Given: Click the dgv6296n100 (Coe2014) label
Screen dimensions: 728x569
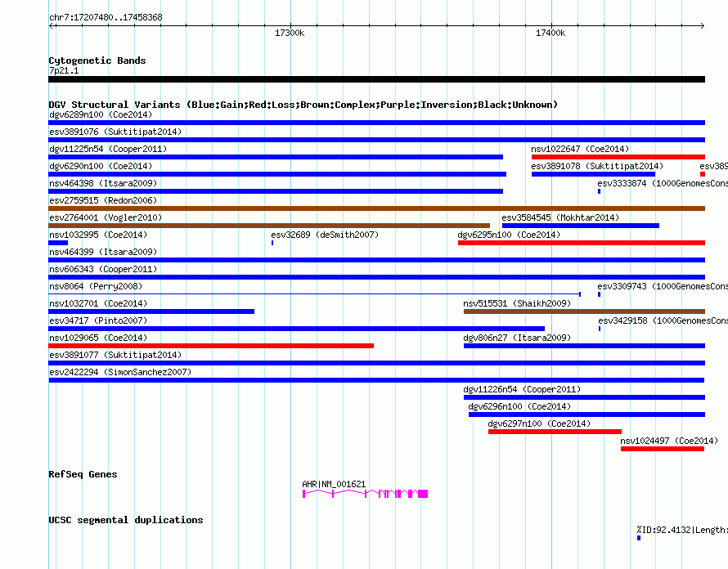Looking at the screenshot, I should point(519,406).
